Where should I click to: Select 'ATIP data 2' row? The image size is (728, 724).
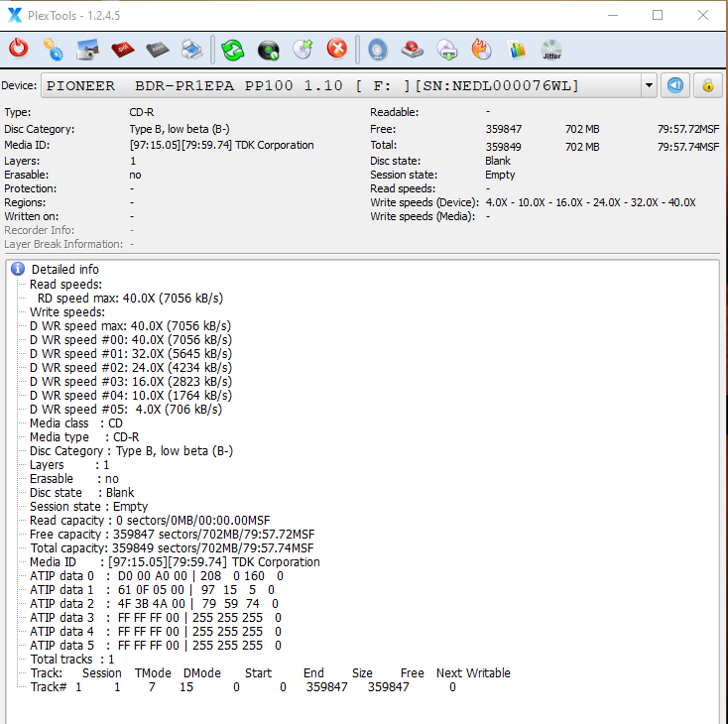(154, 604)
